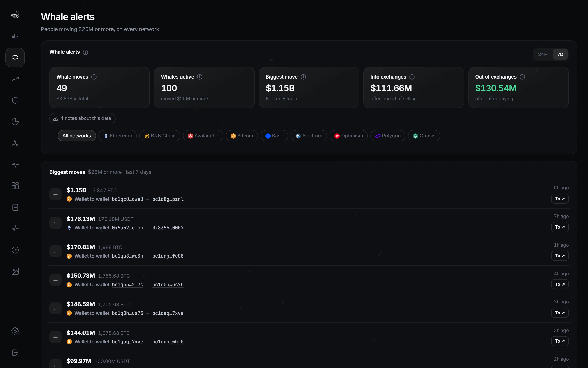The height and width of the screenshot is (368, 588).
Task: Click the whale logo in sidebar
Action: pyautogui.click(x=15, y=15)
